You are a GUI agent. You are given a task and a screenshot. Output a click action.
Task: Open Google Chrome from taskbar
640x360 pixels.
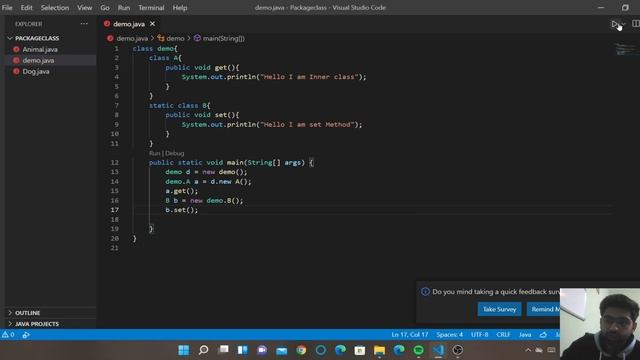pyautogui.click(x=301, y=350)
